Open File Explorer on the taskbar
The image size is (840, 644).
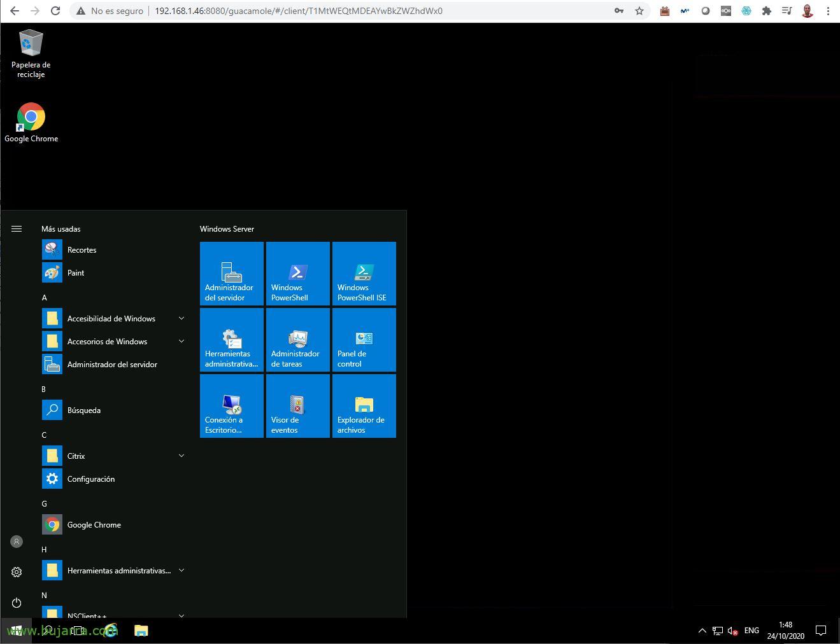coord(141,631)
